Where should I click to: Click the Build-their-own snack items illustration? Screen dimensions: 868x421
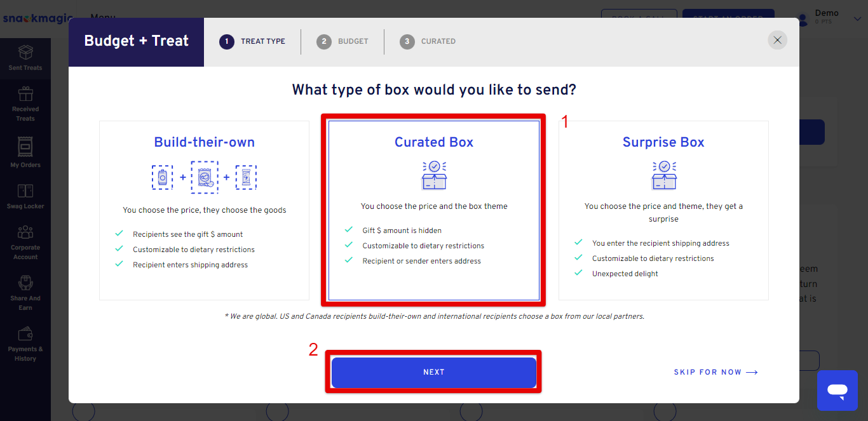pos(204,177)
